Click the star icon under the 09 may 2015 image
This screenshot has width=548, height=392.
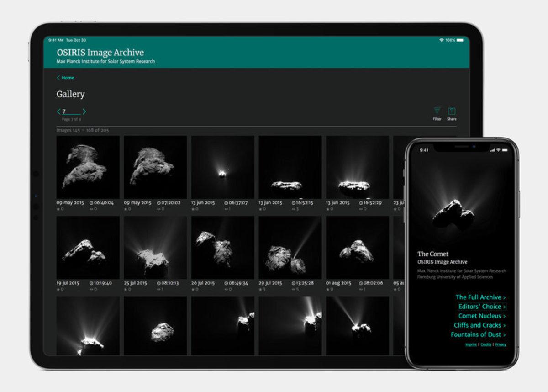tap(58, 209)
